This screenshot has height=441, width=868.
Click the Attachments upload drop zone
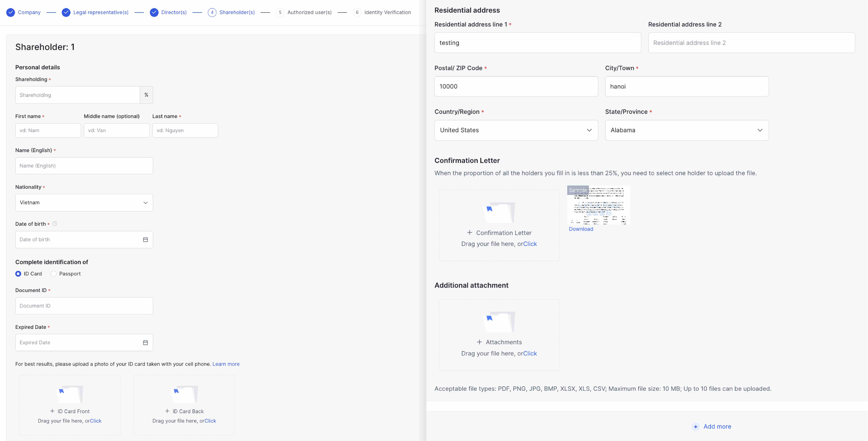(499, 335)
